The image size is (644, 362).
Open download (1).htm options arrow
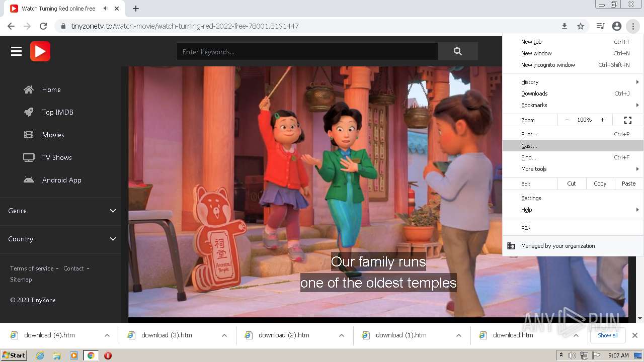[459, 335]
